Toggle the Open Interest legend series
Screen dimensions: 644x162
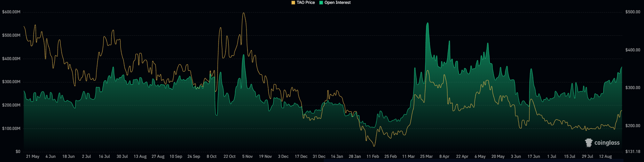click(335, 2)
